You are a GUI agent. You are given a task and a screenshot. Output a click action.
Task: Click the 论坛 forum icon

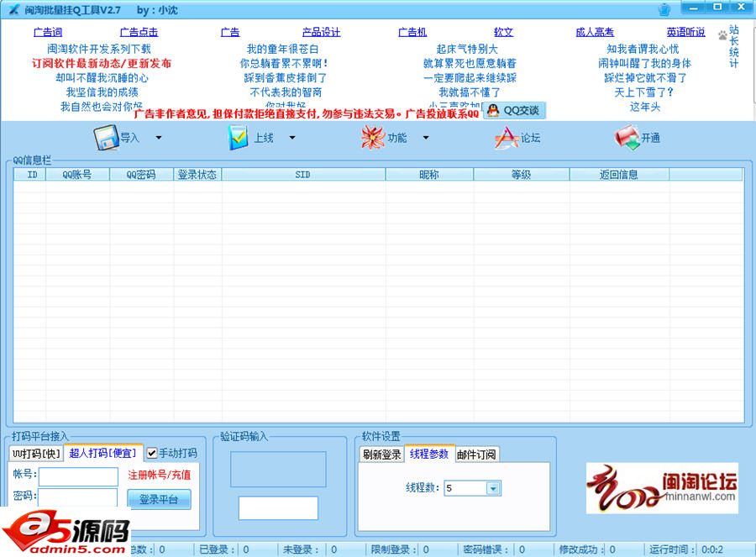[515, 137]
